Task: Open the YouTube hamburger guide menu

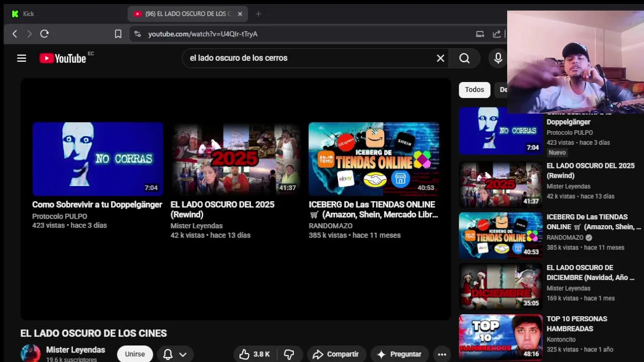Action: click(x=22, y=58)
